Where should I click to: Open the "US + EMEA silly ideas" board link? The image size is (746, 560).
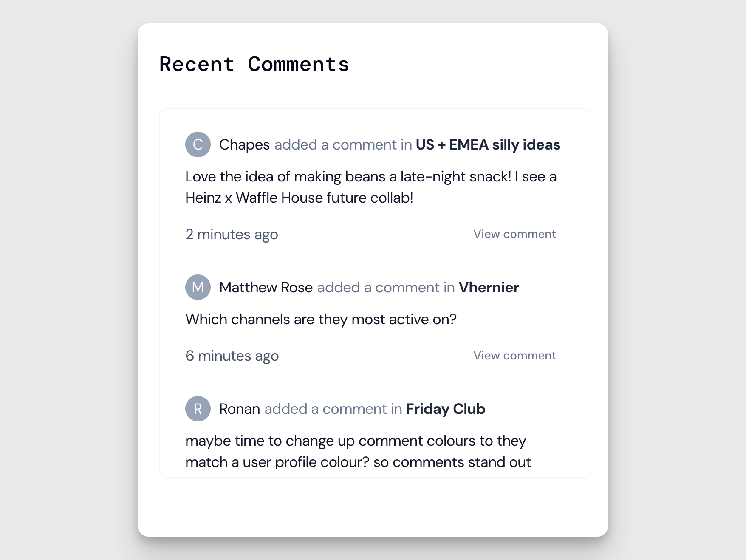pos(488,144)
